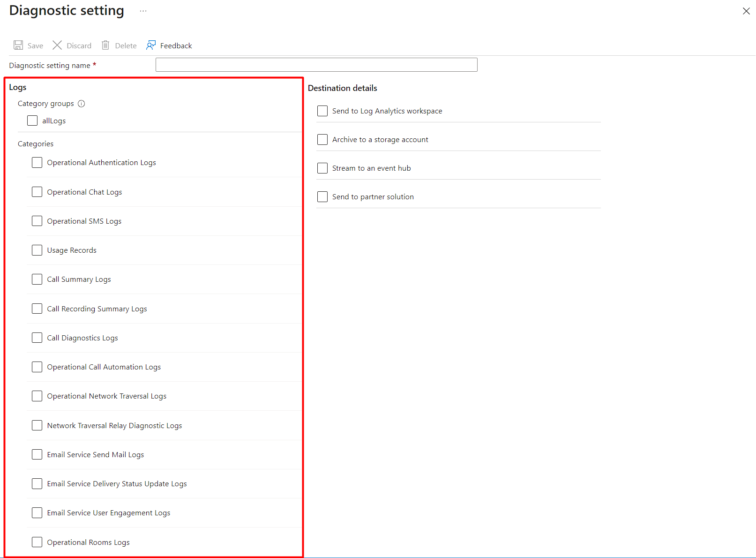Select Call Summary Logs

37,279
